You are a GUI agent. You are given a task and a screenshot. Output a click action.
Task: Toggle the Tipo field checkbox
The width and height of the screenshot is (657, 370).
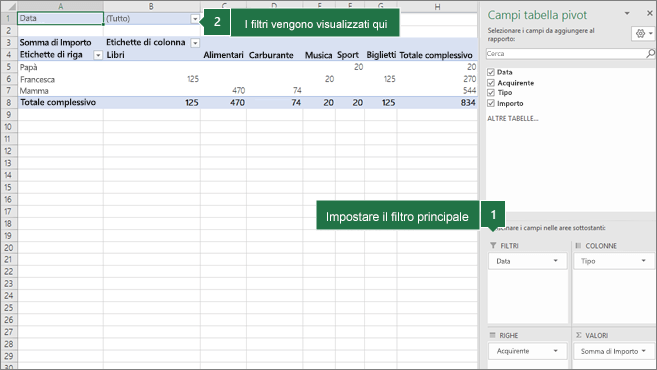[x=491, y=93]
